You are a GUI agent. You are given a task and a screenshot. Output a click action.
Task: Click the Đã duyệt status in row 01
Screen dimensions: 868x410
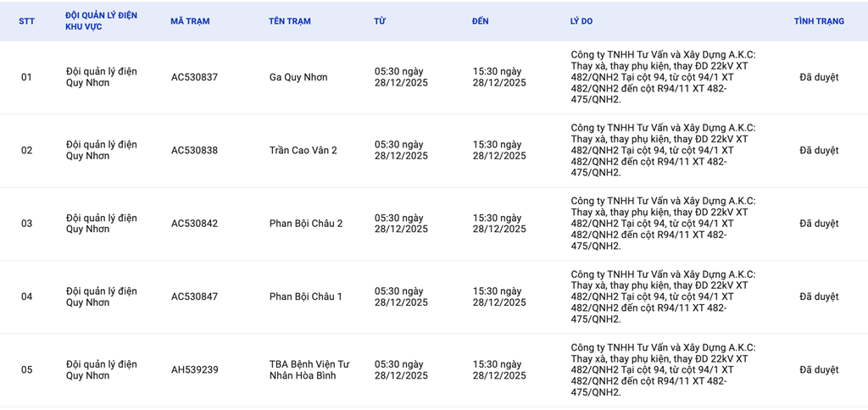(819, 77)
